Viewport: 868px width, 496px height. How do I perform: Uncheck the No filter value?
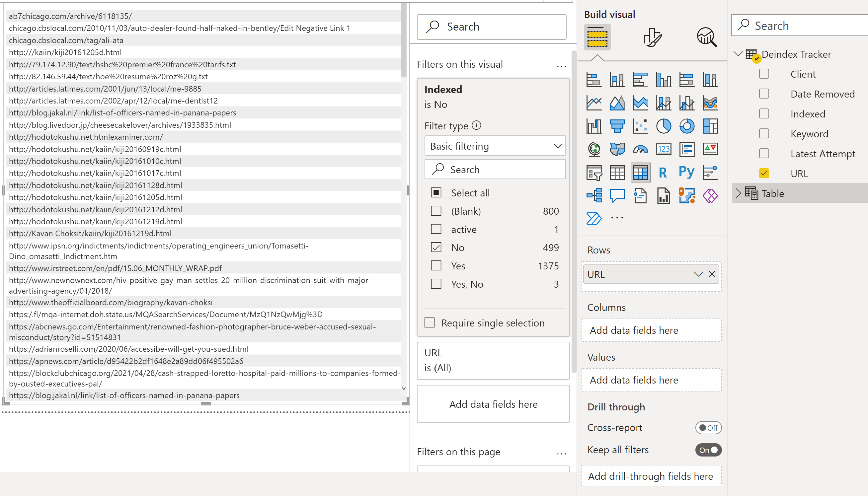pos(436,247)
